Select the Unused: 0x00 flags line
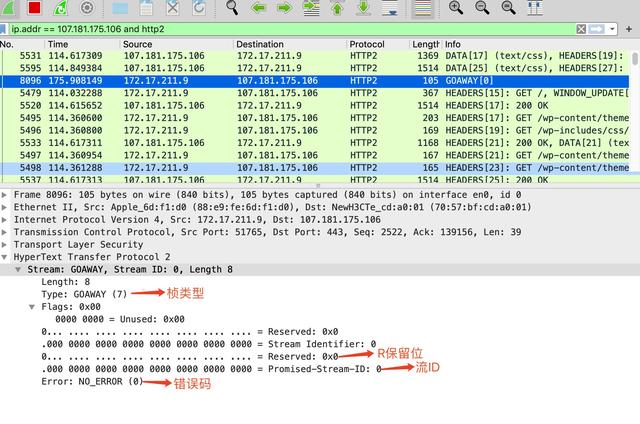The height and width of the screenshot is (424, 640). coord(120,319)
